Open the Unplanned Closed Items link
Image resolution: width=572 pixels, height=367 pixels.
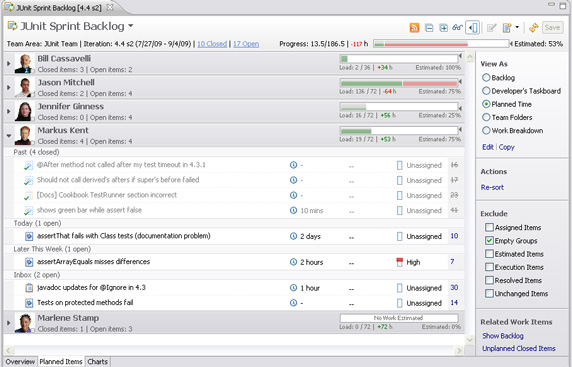[x=519, y=348]
